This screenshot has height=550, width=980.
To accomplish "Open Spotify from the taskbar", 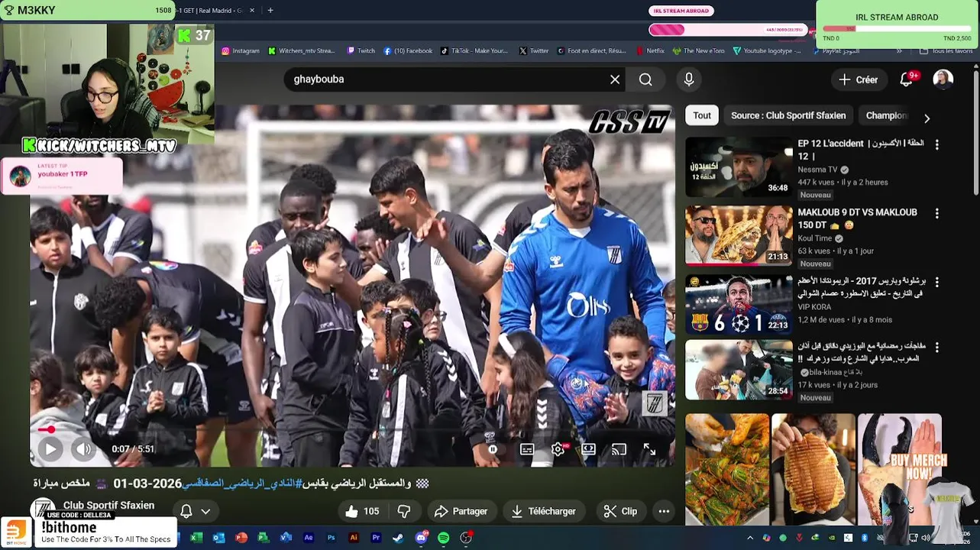I will click(x=444, y=538).
